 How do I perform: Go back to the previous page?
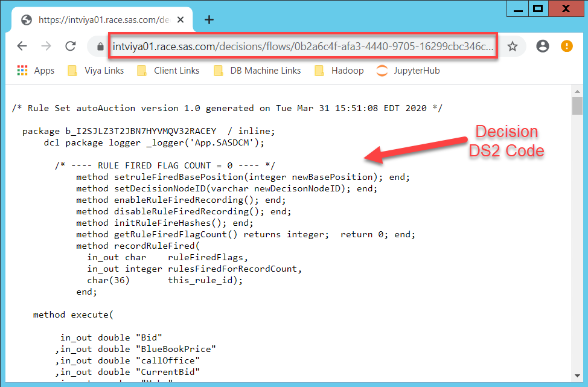pos(22,46)
